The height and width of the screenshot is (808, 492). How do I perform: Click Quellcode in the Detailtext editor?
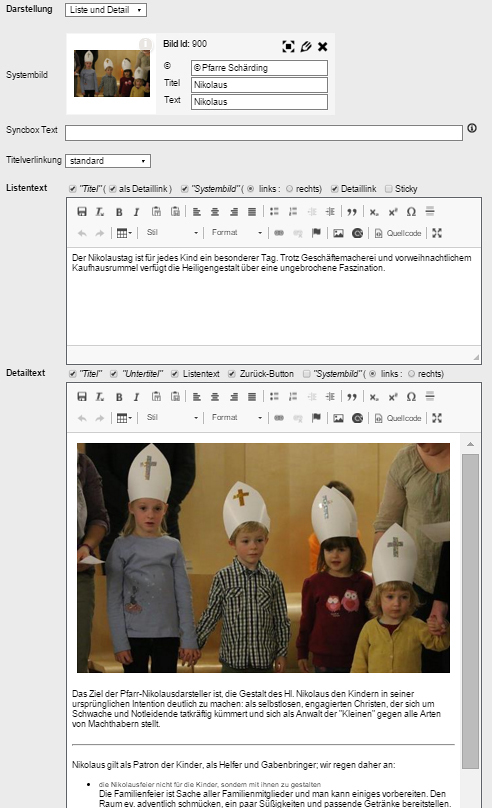point(398,418)
